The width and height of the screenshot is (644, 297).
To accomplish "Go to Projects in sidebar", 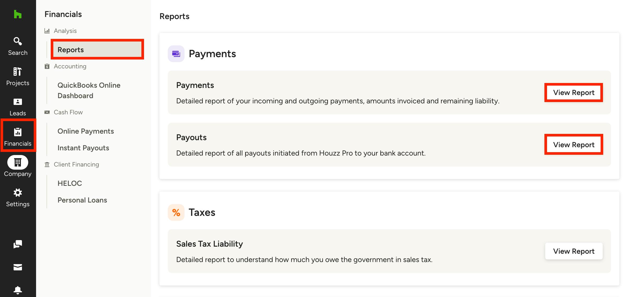I will click(18, 77).
